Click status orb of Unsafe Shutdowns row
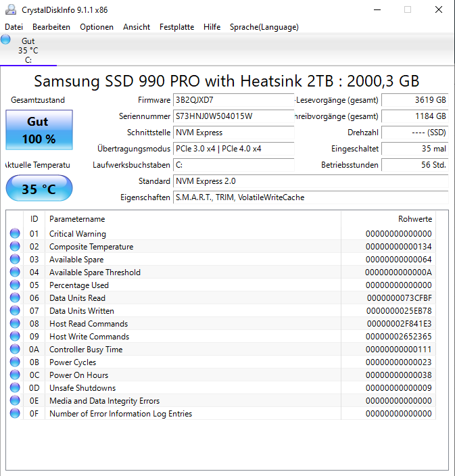The height and width of the screenshot is (476, 455). 15,387
